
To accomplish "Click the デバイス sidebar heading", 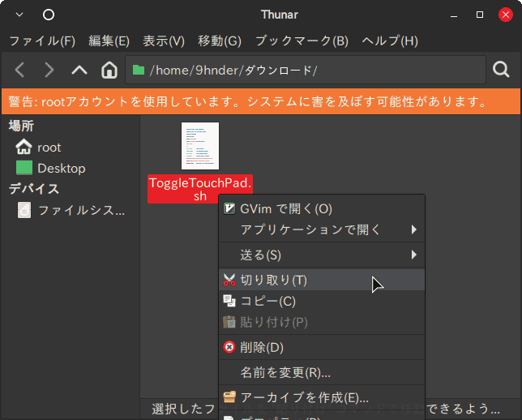I will tap(34, 189).
